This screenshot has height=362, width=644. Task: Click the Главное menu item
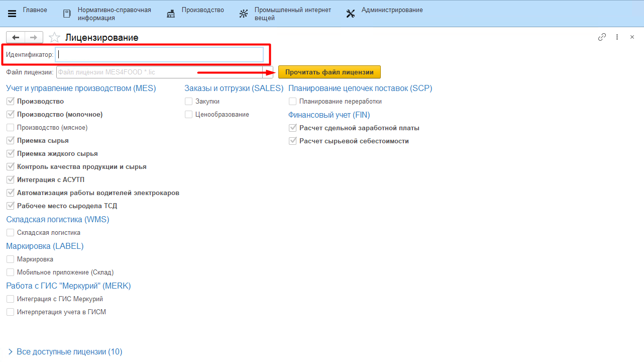click(35, 10)
